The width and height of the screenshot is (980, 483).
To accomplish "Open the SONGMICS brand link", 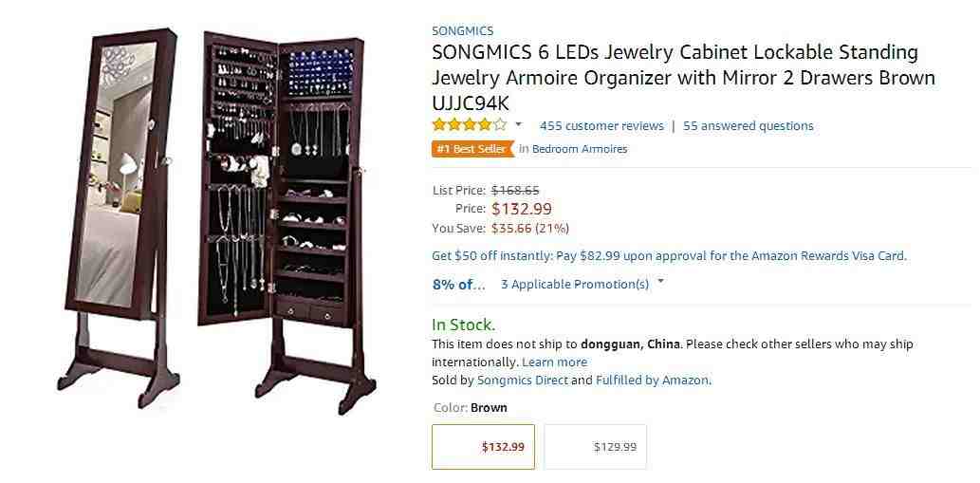I will click(463, 30).
